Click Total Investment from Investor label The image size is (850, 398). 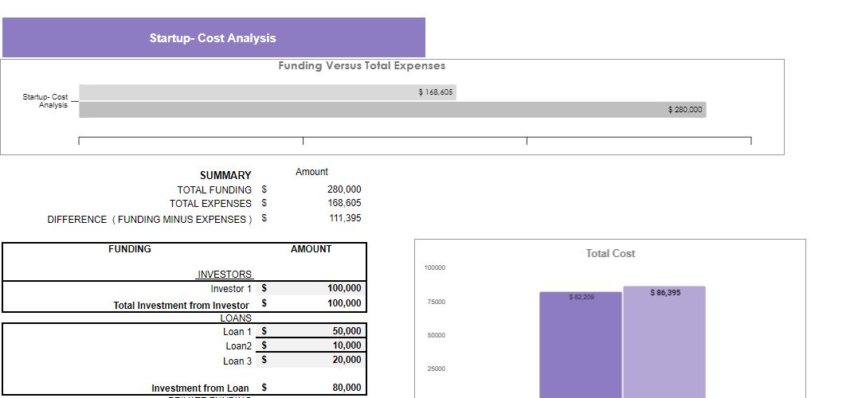click(181, 305)
